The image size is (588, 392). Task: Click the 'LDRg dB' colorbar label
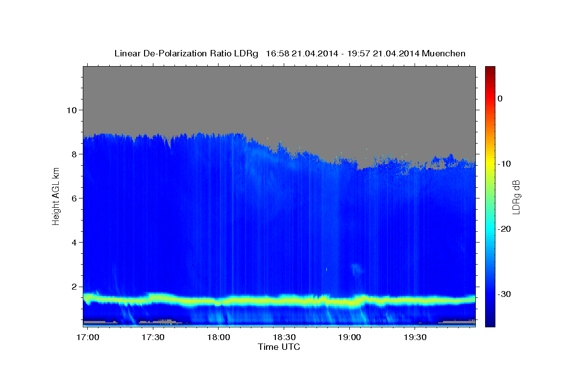pyautogui.click(x=516, y=196)
